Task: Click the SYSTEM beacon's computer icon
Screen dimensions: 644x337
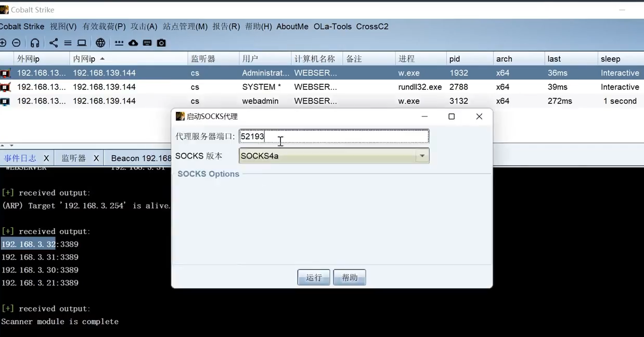Action: [x=5, y=87]
